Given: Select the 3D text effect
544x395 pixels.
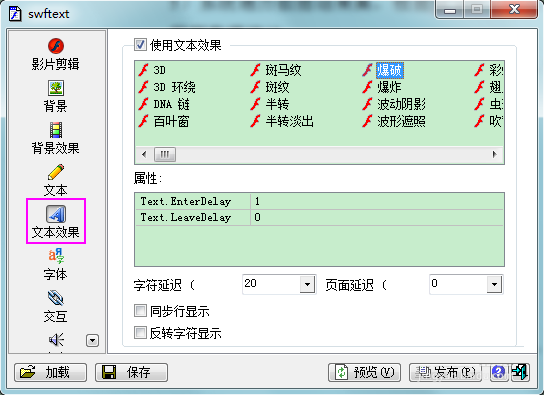Looking at the screenshot, I should (152, 70).
